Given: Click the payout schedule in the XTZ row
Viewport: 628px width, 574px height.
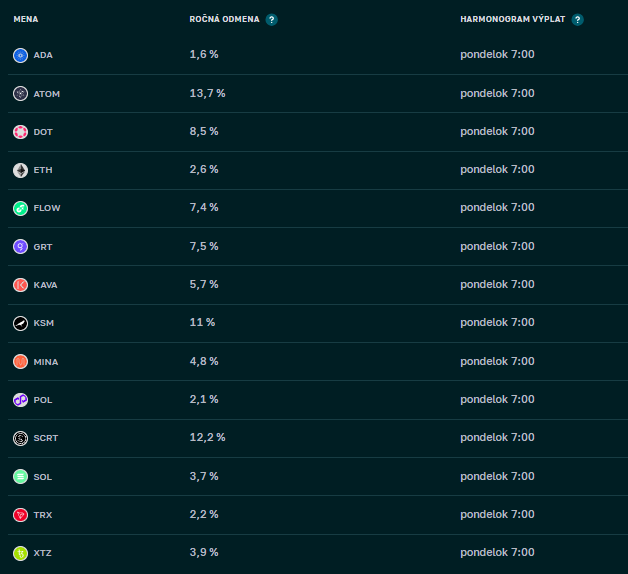Looking at the screenshot, I should coord(497,553).
